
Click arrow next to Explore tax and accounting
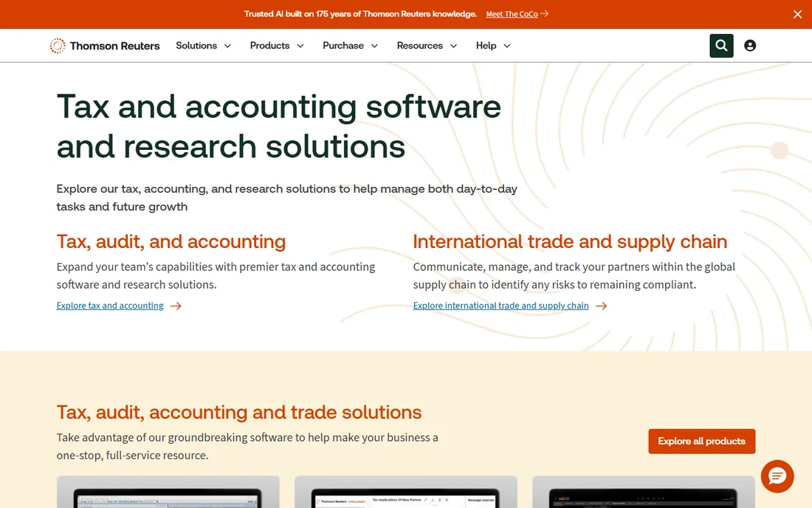pyautogui.click(x=176, y=306)
